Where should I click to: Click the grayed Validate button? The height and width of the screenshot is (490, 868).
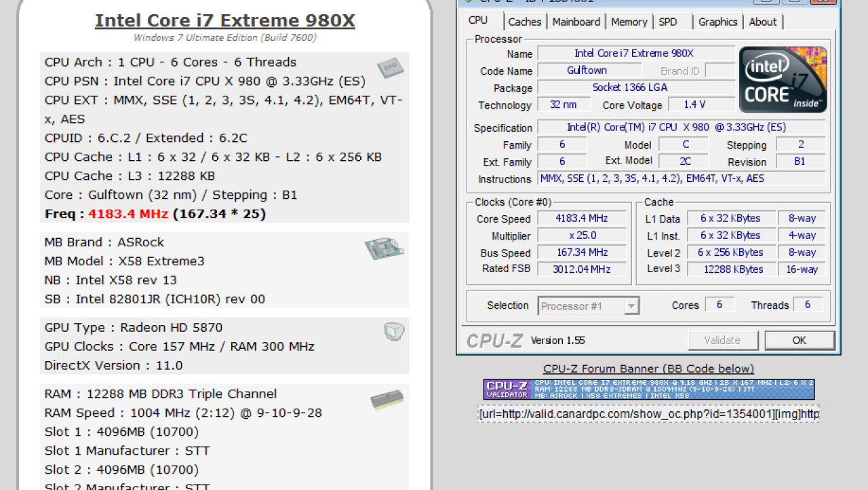coord(722,340)
